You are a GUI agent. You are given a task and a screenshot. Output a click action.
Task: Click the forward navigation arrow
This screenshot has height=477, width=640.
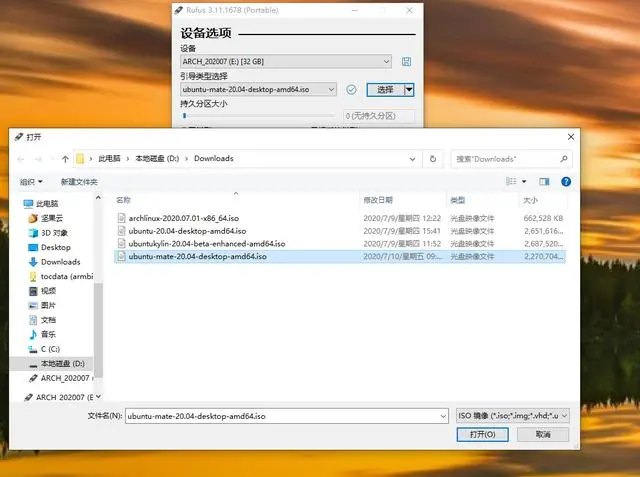pyautogui.click(x=39, y=159)
